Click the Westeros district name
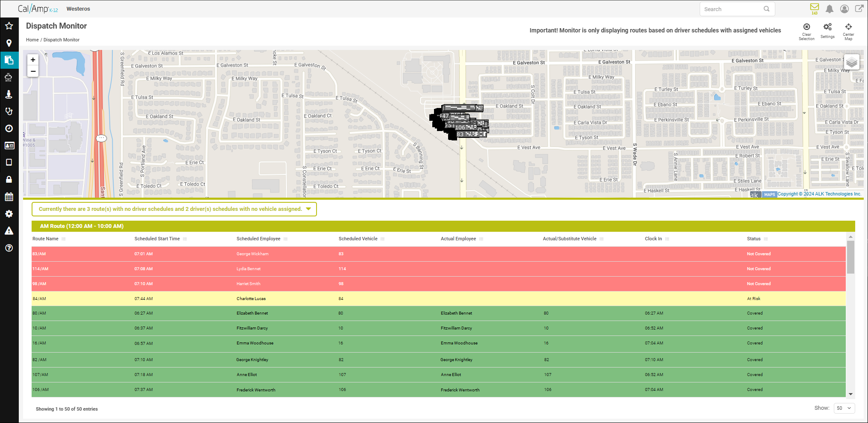Image resolution: width=868 pixels, height=423 pixels. pos(78,9)
